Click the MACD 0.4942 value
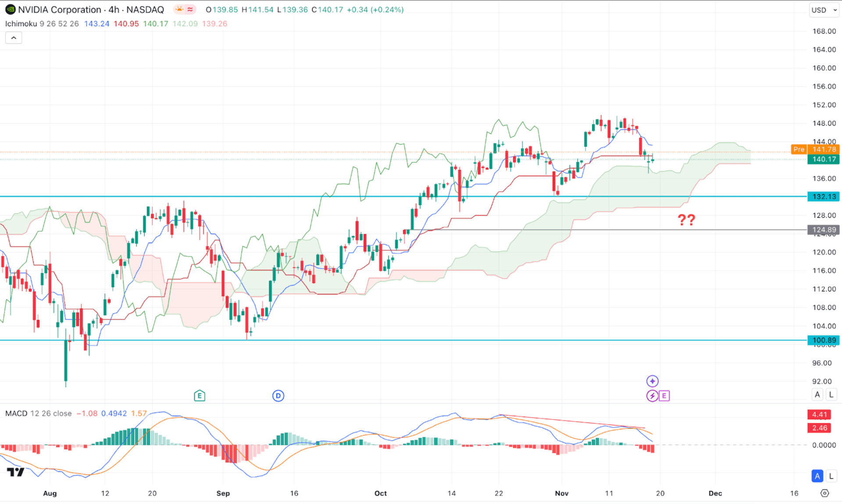Image resolution: width=842 pixels, height=504 pixels. click(x=114, y=413)
